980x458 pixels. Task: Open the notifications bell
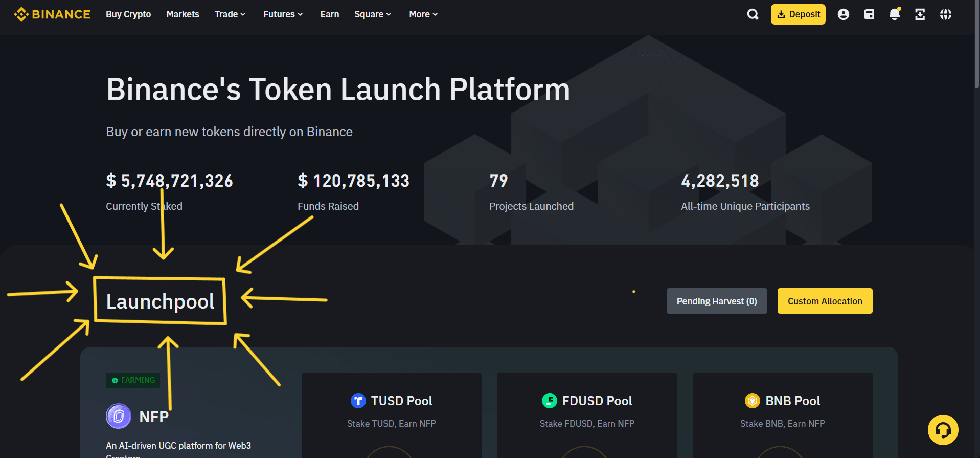tap(895, 14)
